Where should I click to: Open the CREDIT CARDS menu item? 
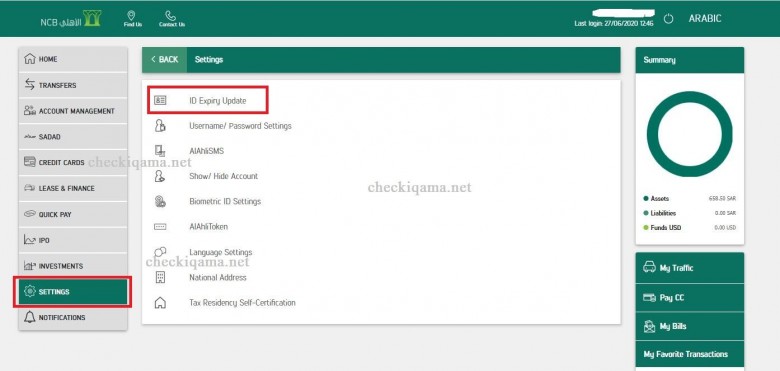[73, 163]
